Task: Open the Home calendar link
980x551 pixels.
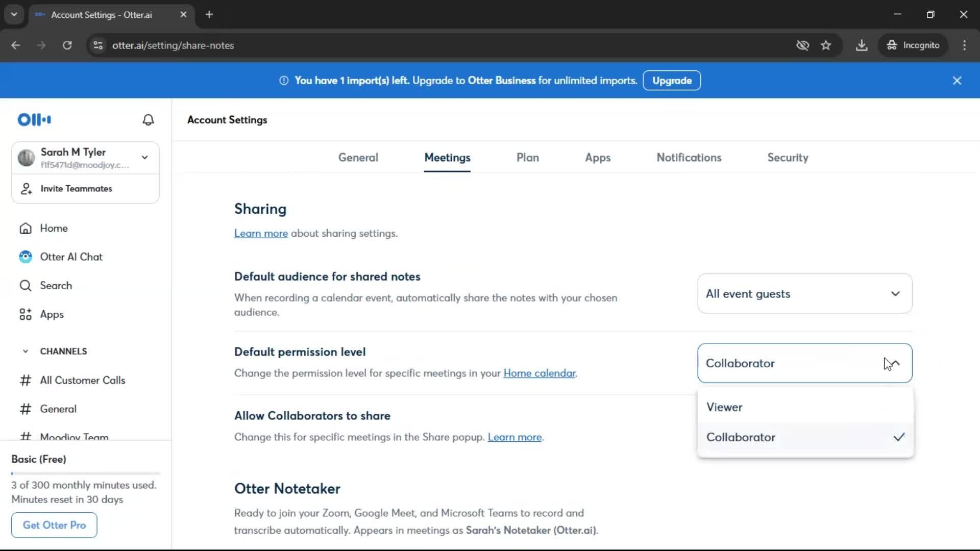Action: [x=539, y=373]
